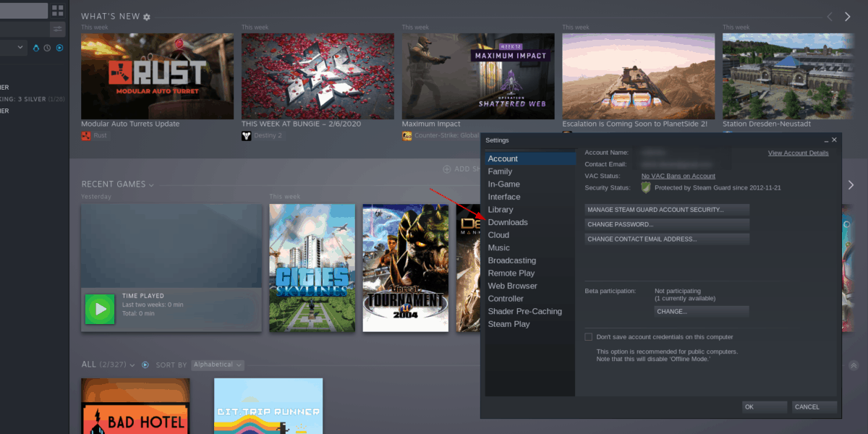Open Controller settings section
The height and width of the screenshot is (434, 868).
coord(530,299)
